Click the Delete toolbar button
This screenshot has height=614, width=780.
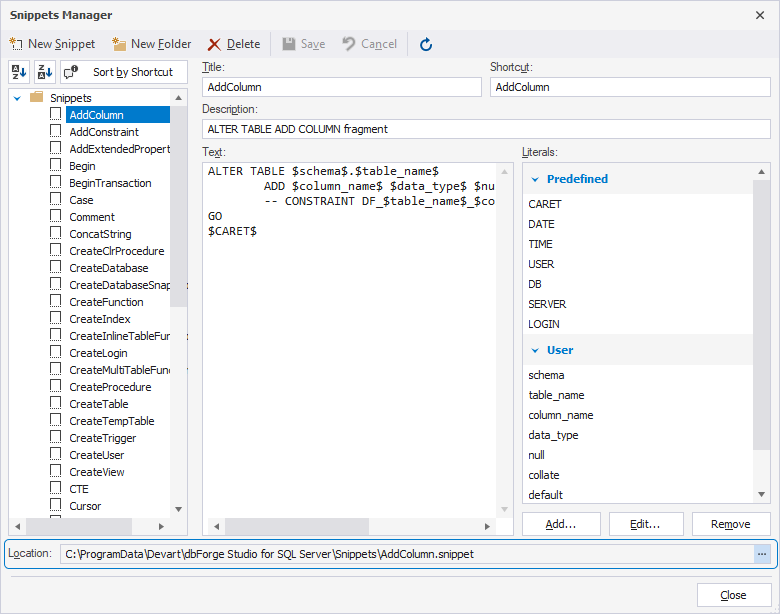(234, 44)
